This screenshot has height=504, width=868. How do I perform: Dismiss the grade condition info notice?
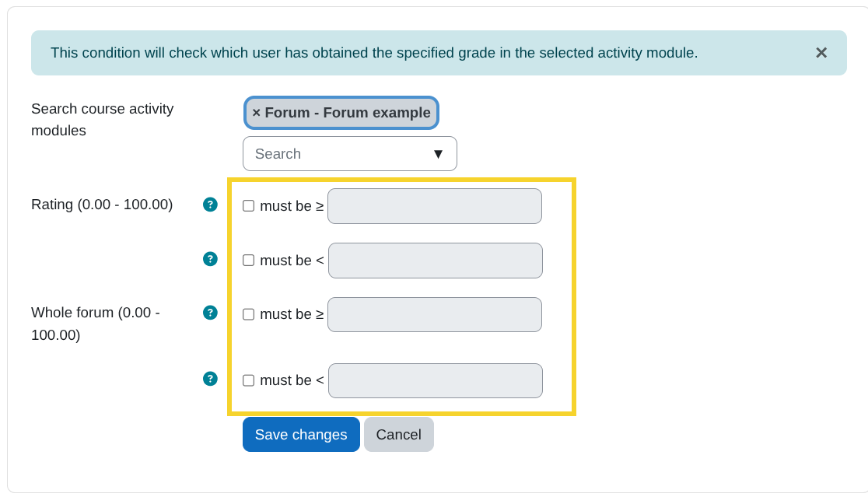[x=821, y=53]
